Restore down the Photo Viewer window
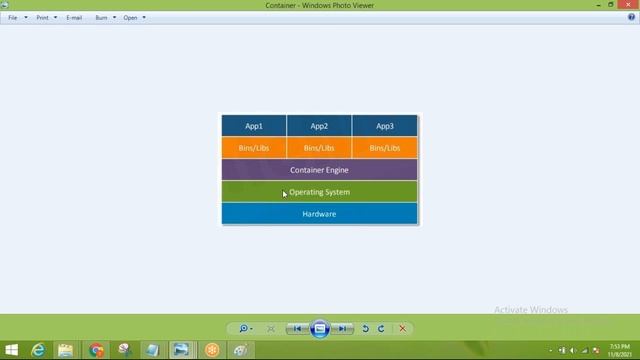This screenshot has width=640, height=360. coord(611,5)
